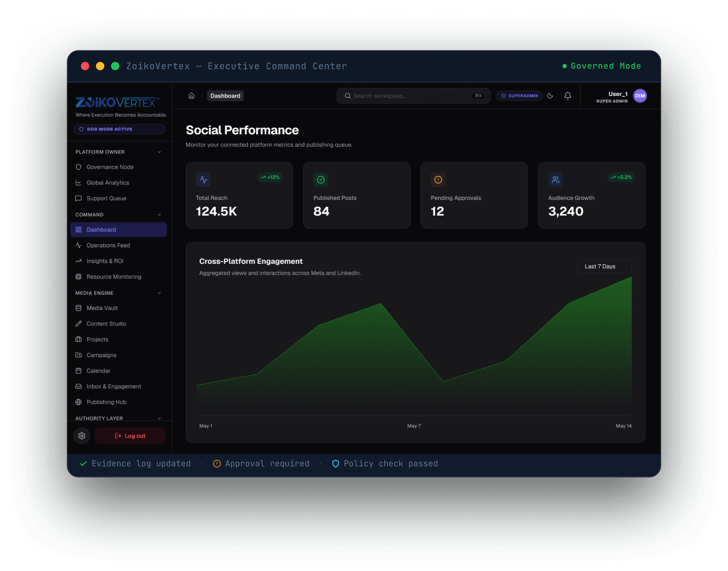The image size is (728, 571).
Task: Open Media Vault page
Action: [118, 308]
